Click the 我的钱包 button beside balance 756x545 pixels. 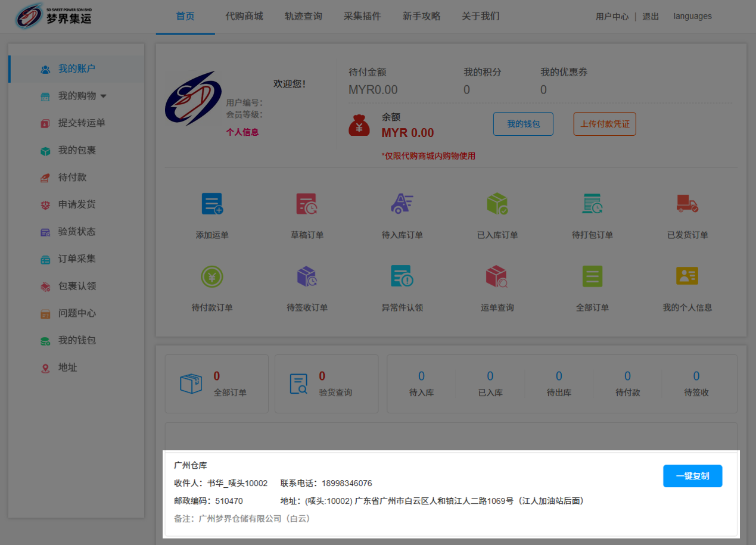(x=523, y=124)
